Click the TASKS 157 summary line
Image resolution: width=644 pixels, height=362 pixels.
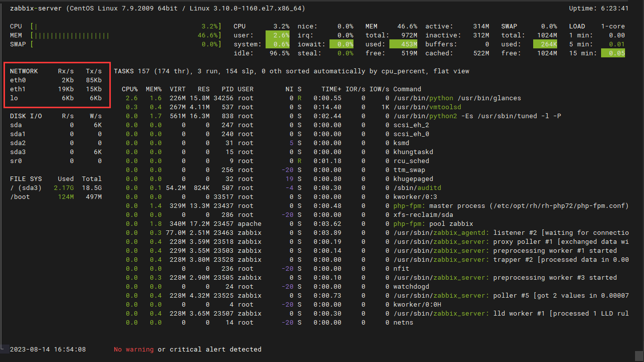292,71
